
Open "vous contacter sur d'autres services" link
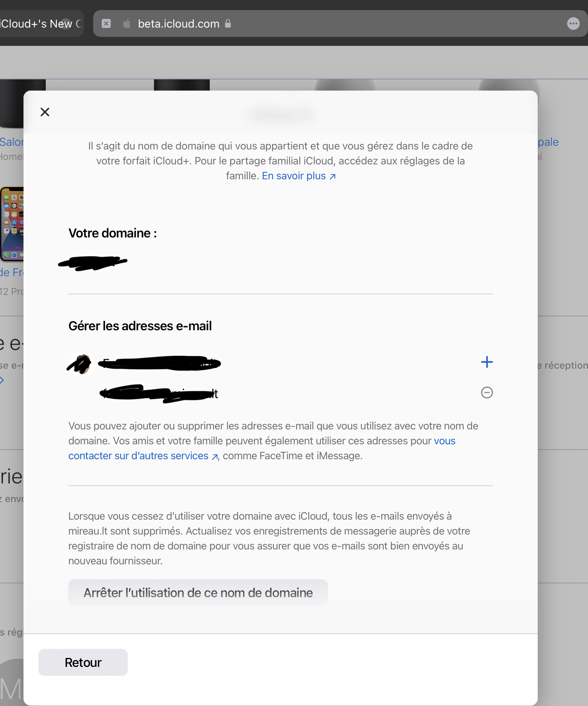(262, 448)
